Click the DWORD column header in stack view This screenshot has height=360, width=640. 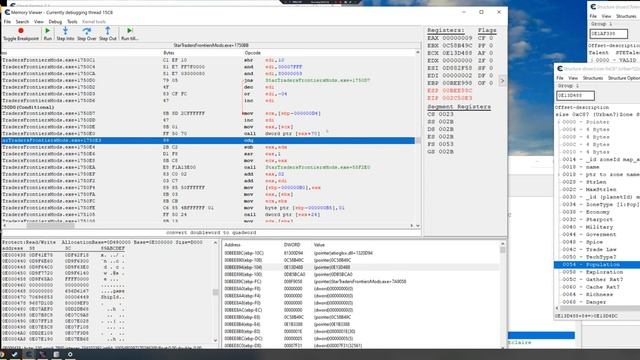coord(292,245)
